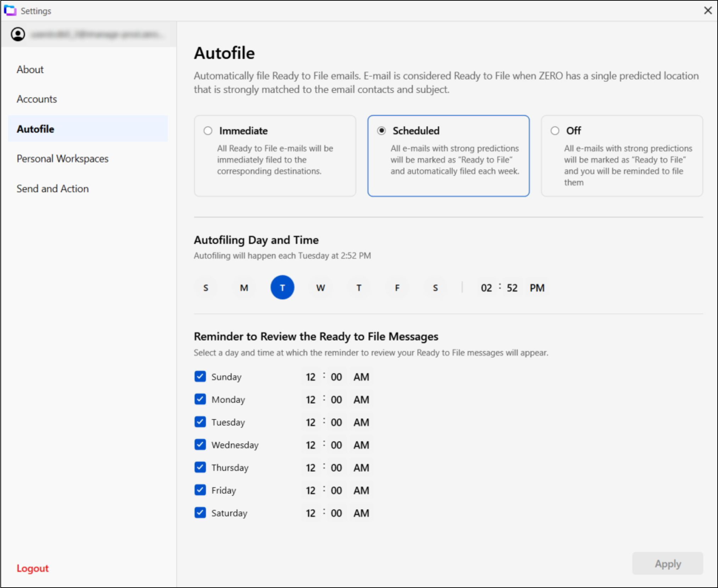
Task: Choose Wednesday in autofiling day picker
Action: tap(321, 288)
